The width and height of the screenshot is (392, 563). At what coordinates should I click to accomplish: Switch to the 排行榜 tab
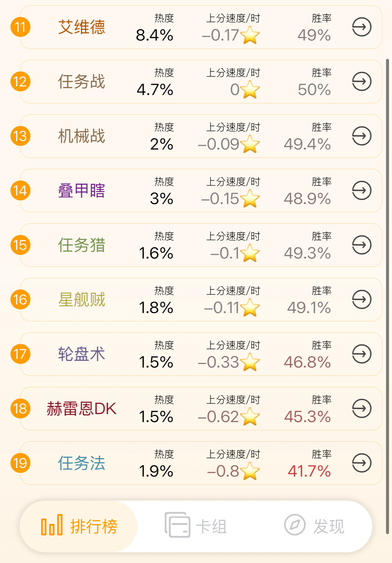click(x=79, y=526)
